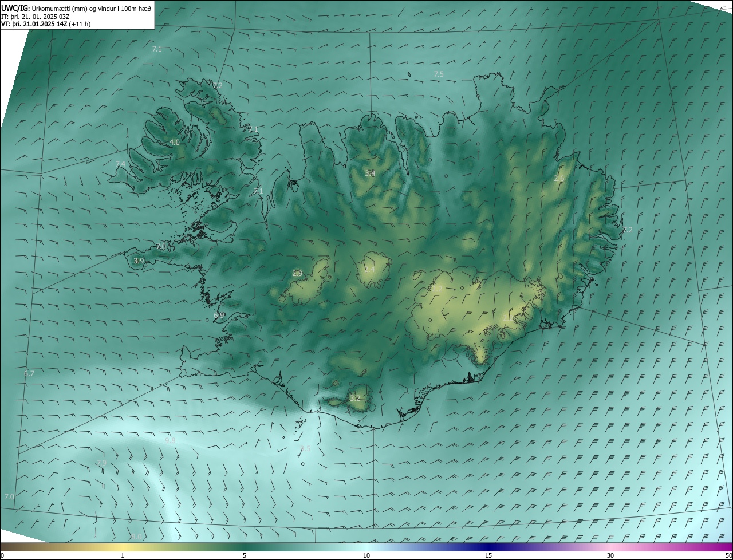
Task: Click the 9.8 value label over the sea
Action: pyautogui.click(x=170, y=440)
